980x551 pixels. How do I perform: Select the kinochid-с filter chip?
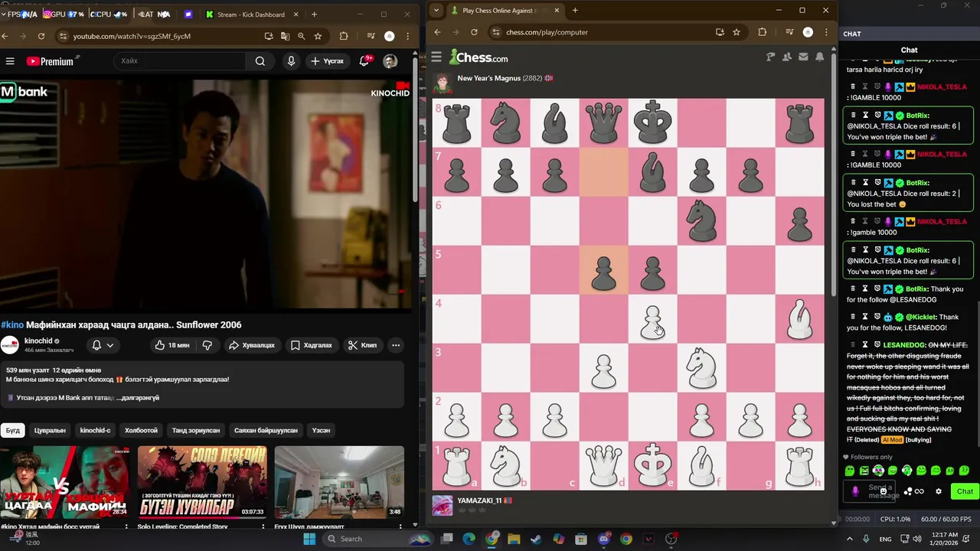click(x=96, y=430)
